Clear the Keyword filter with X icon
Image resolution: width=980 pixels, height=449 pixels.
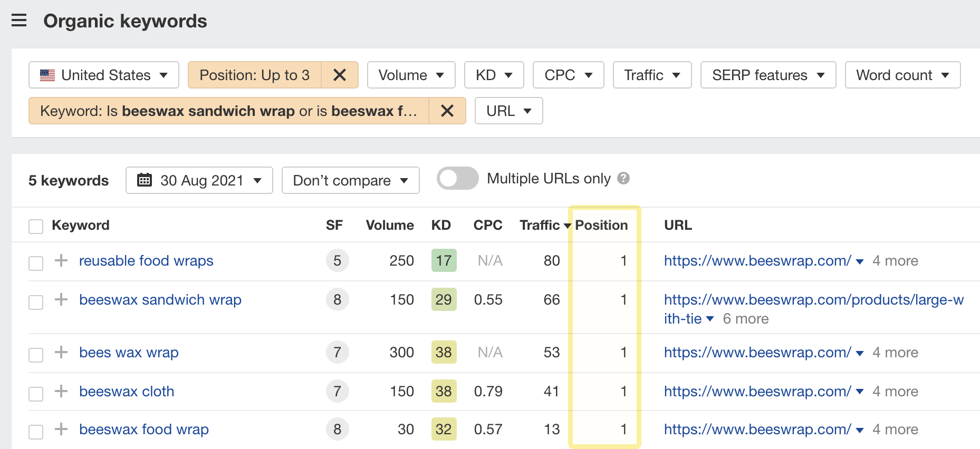tap(447, 111)
